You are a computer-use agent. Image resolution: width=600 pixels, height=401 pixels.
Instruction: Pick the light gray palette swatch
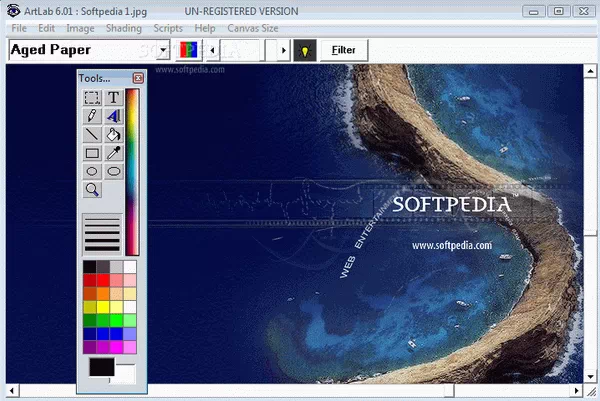pyautogui.click(x=116, y=267)
